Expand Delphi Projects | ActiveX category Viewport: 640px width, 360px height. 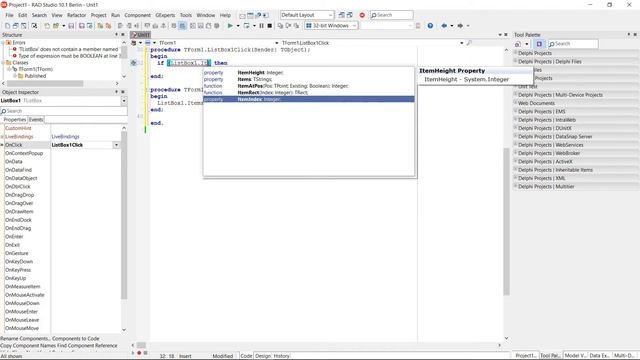pyautogui.click(x=516, y=161)
